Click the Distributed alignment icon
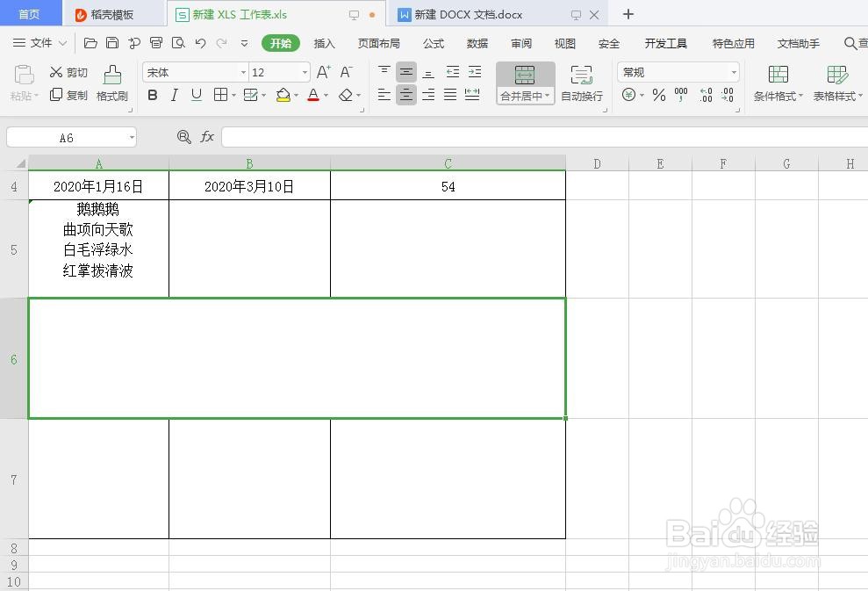 pyautogui.click(x=472, y=95)
